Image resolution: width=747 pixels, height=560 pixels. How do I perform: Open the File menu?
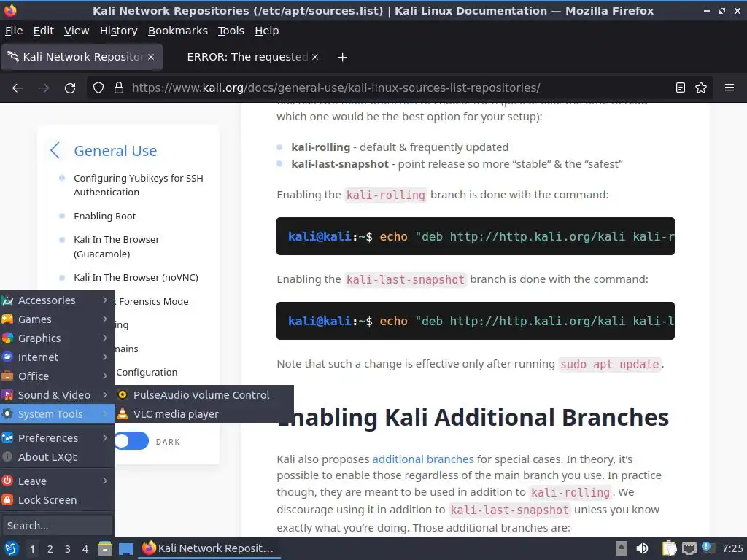pos(14,31)
